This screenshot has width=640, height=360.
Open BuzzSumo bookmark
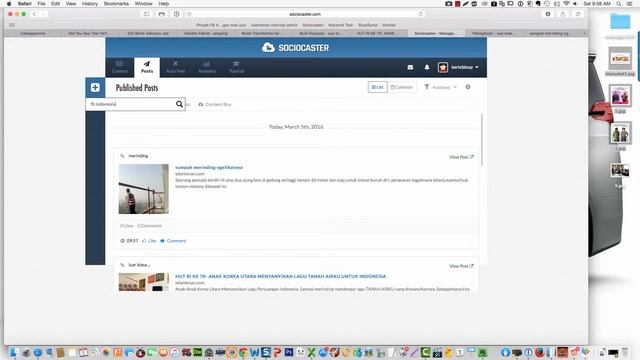(x=368, y=25)
